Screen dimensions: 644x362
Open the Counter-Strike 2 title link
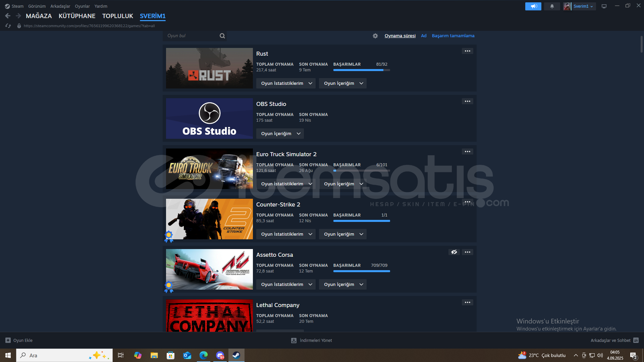click(x=278, y=204)
